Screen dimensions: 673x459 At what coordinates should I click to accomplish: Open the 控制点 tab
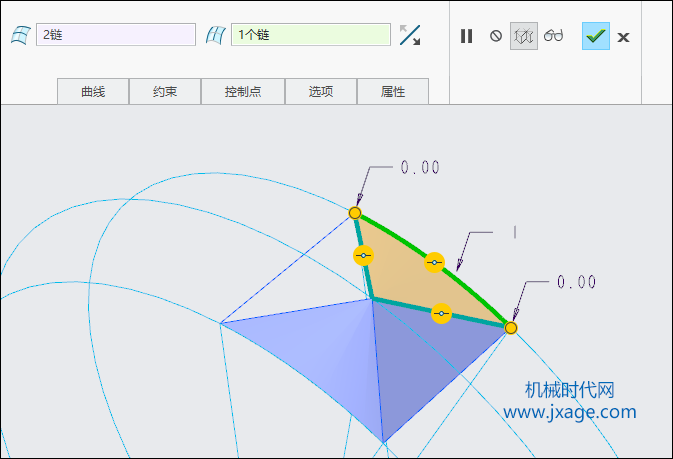click(x=243, y=91)
